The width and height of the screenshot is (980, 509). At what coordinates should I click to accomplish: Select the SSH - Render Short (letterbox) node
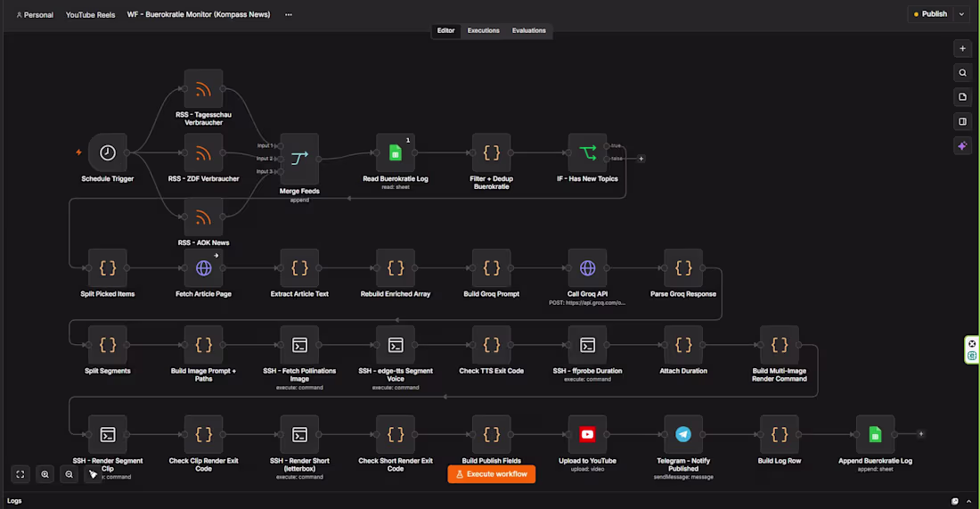[x=299, y=435]
